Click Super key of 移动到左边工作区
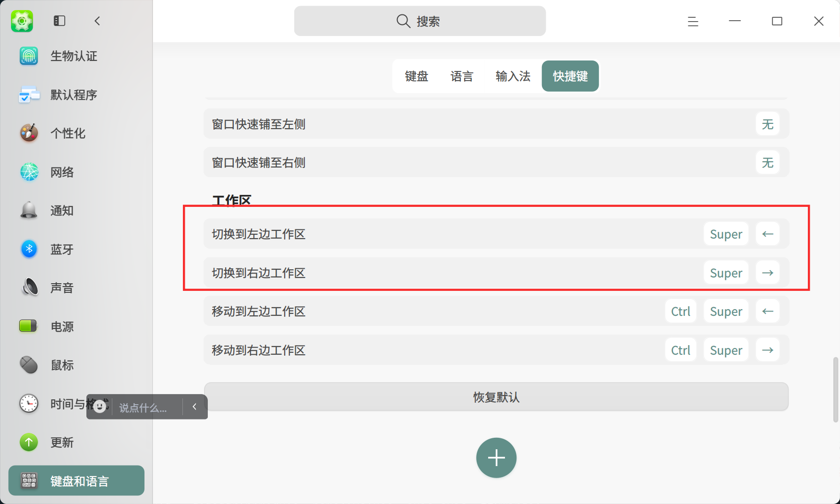 pos(726,311)
